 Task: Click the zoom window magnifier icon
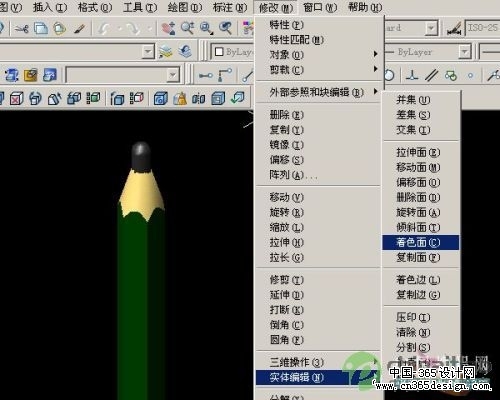pos(206,29)
